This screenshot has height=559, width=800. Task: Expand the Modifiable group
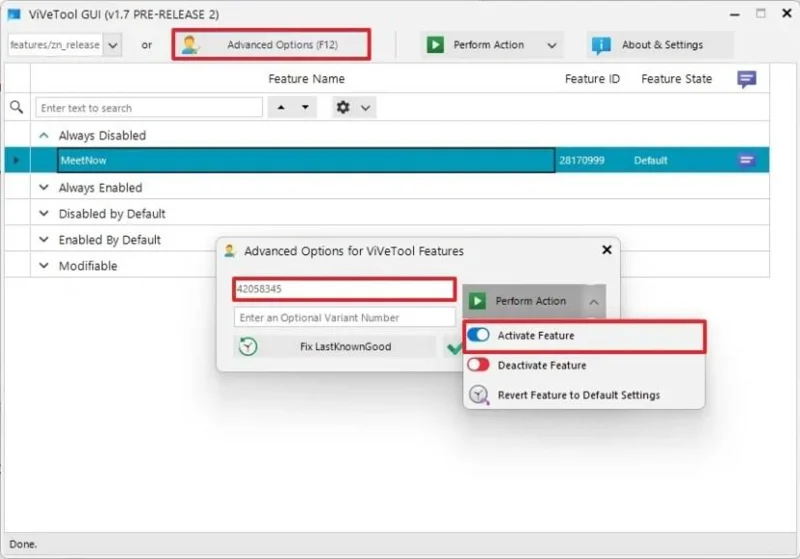[x=44, y=265]
